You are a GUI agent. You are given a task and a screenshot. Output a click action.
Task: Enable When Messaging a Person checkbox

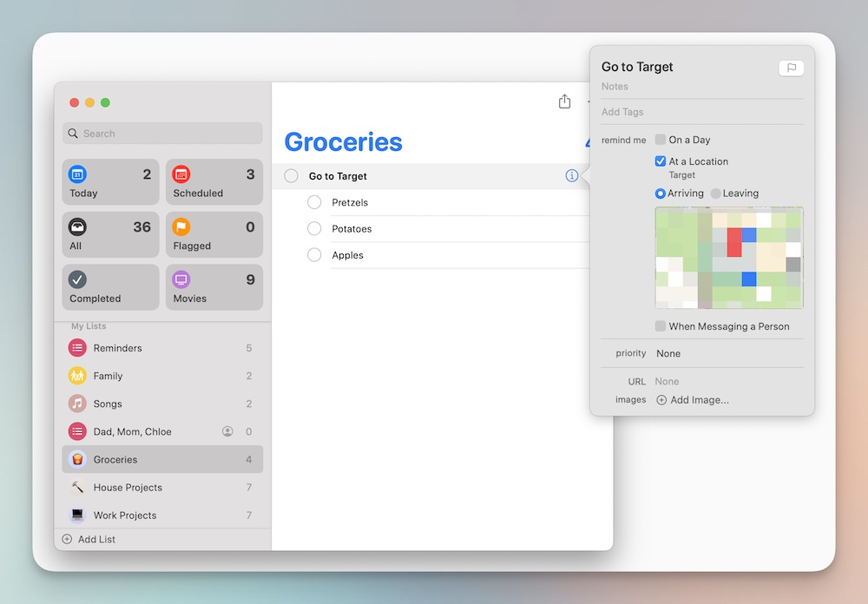[x=661, y=326]
